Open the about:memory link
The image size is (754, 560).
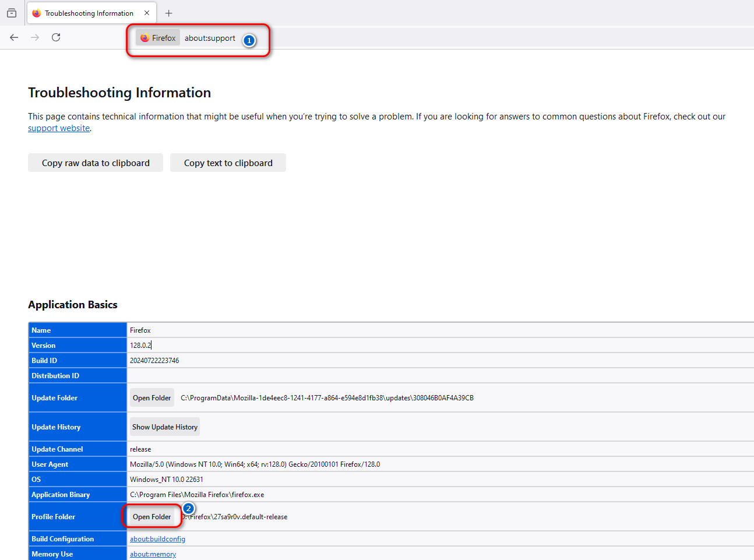click(x=153, y=554)
